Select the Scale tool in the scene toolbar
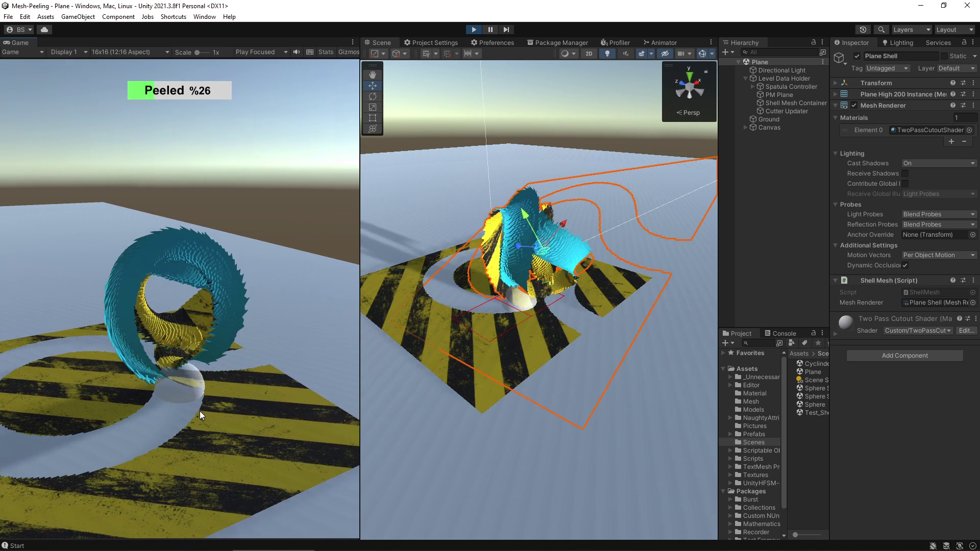Image resolution: width=980 pixels, height=551 pixels. (373, 107)
